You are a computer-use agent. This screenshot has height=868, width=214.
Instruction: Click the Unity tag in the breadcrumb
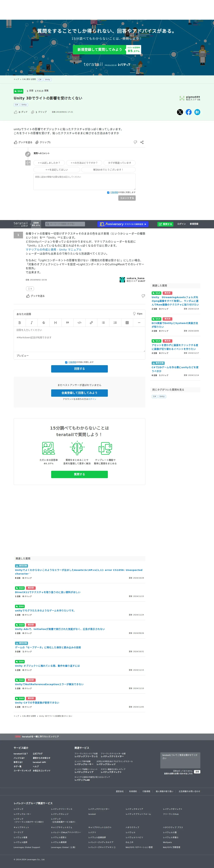(47, 80)
